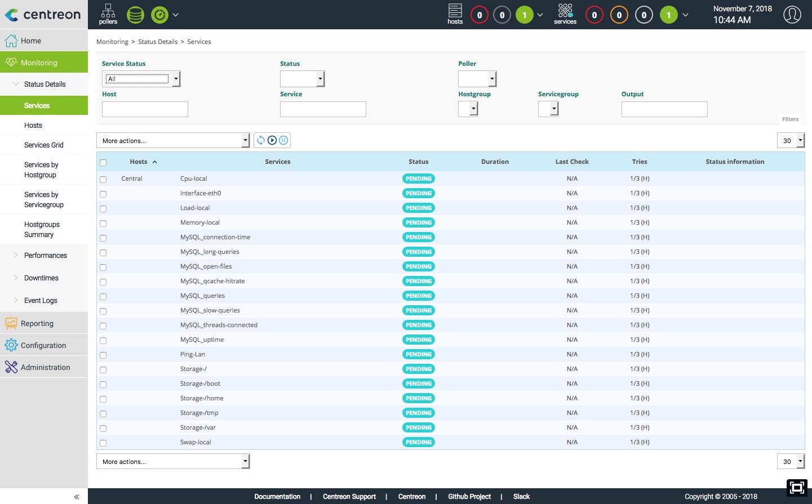Tick the select-all checkbox in table header
The width and height of the screenshot is (812, 504).
point(103,163)
